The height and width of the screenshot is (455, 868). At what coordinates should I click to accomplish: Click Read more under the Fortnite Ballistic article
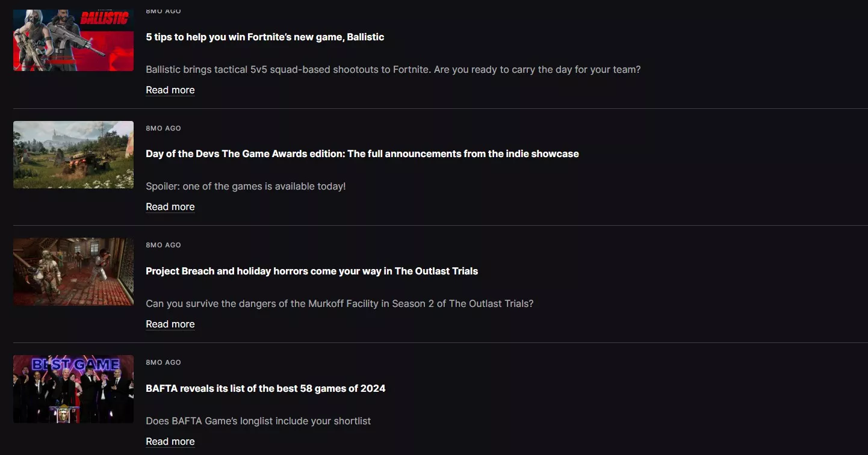point(170,90)
